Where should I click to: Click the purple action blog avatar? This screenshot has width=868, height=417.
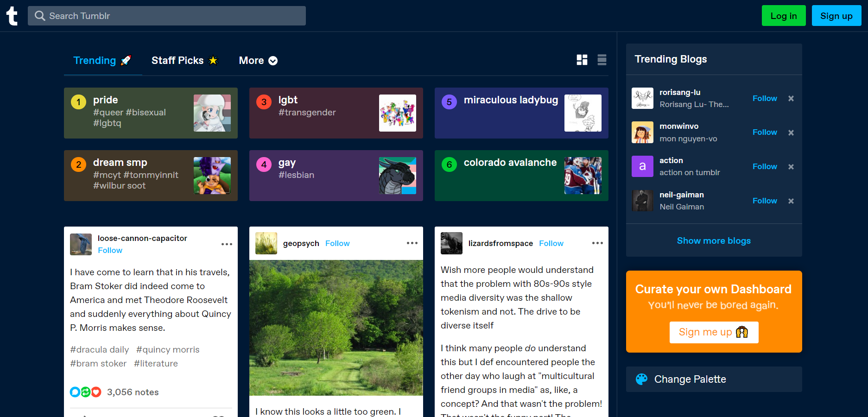coord(642,166)
